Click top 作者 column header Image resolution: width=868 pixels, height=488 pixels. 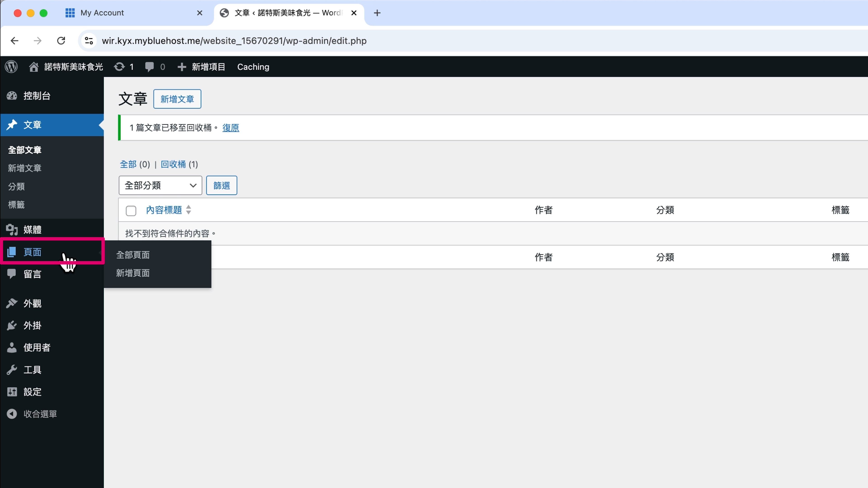(x=543, y=210)
